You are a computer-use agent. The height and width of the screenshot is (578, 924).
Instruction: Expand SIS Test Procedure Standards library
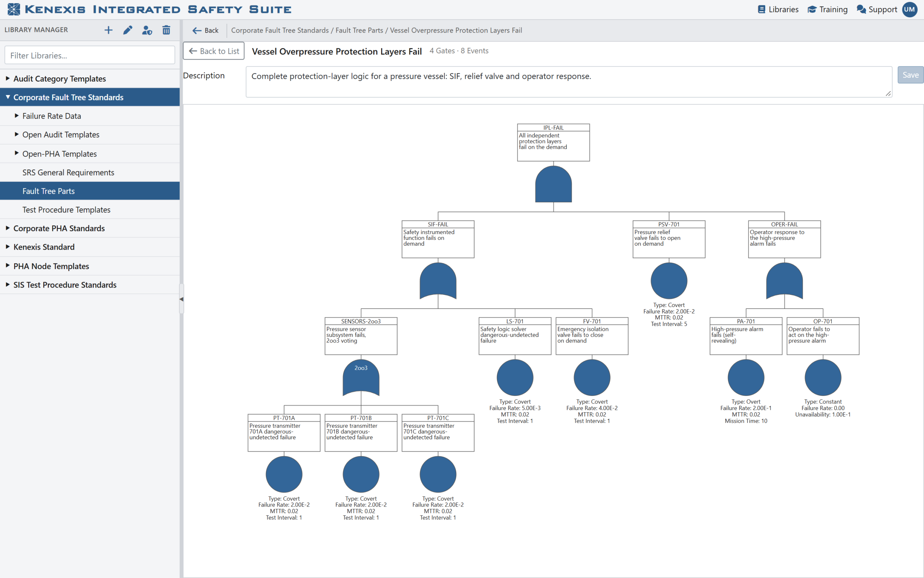[8, 284]
